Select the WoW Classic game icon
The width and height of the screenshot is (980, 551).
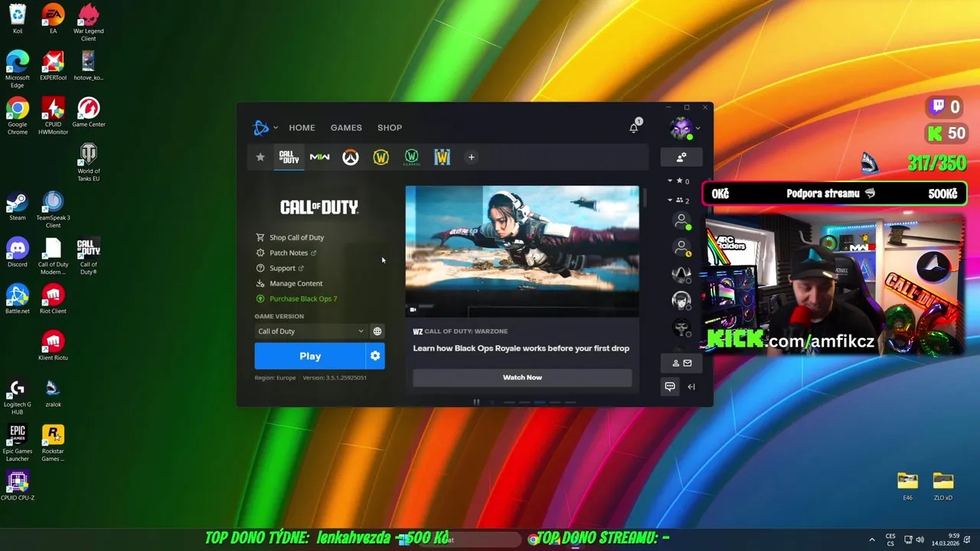point(411,157)
